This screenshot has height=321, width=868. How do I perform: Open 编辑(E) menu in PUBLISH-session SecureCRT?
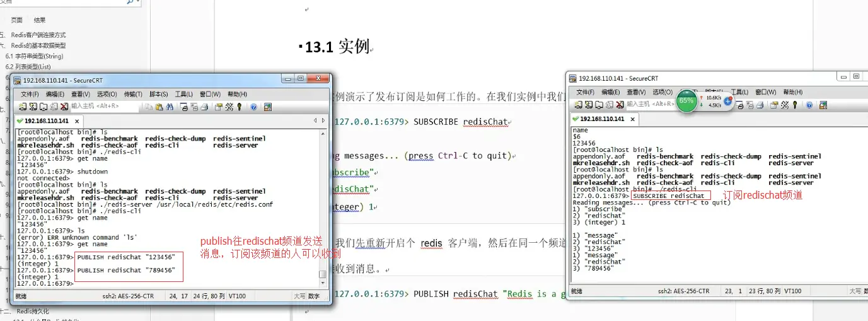click(x=55, y=94)
